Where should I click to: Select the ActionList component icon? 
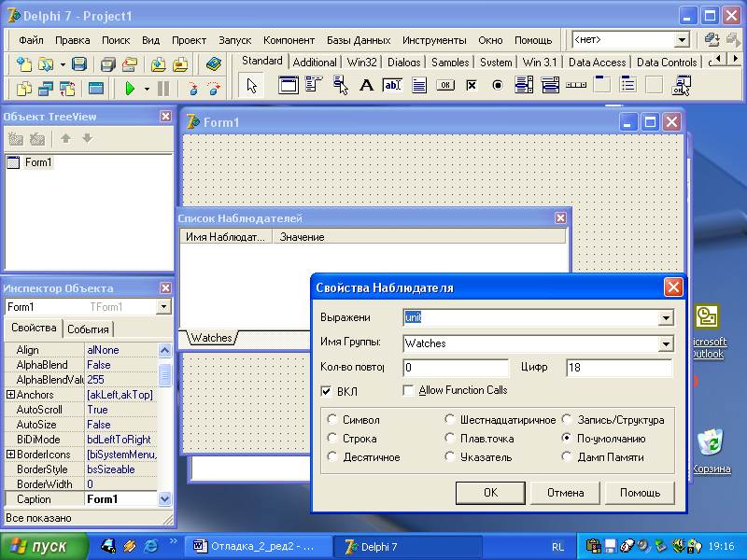click(x=682, y=86)
